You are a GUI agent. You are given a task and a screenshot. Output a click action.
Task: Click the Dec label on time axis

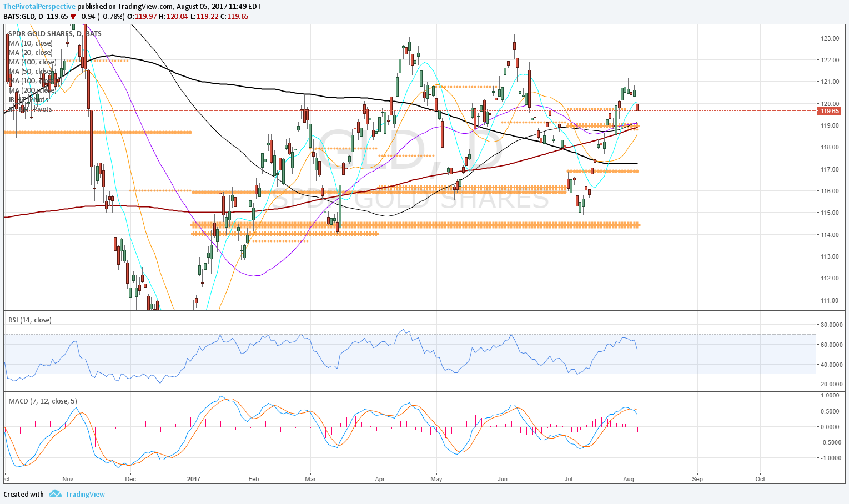[x=130, y=479]
